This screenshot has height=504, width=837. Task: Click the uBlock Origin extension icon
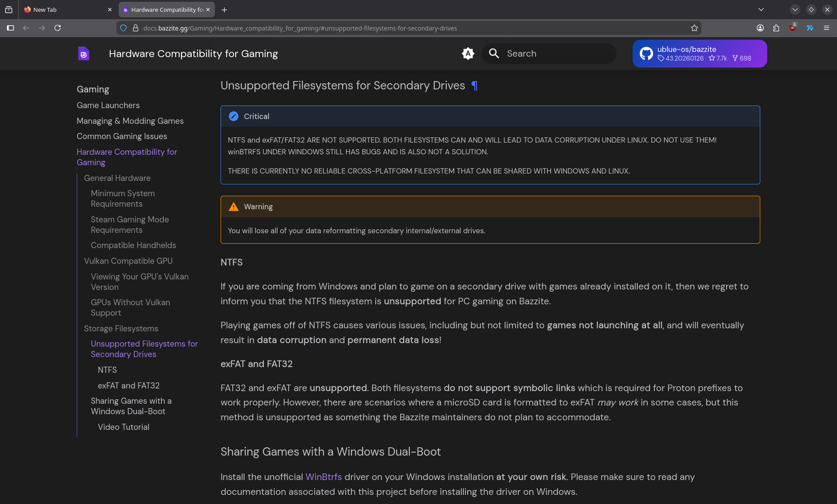click(793, 28)
